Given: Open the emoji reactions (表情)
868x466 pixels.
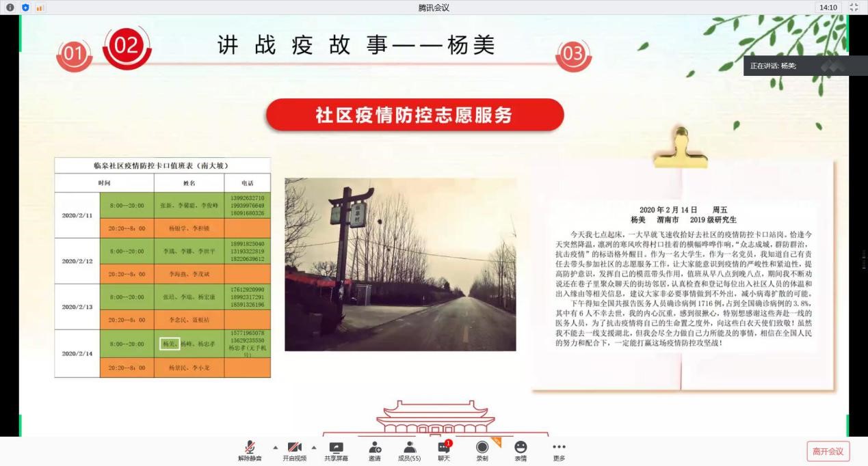Looking at the screenshot, I should (521, 450).
